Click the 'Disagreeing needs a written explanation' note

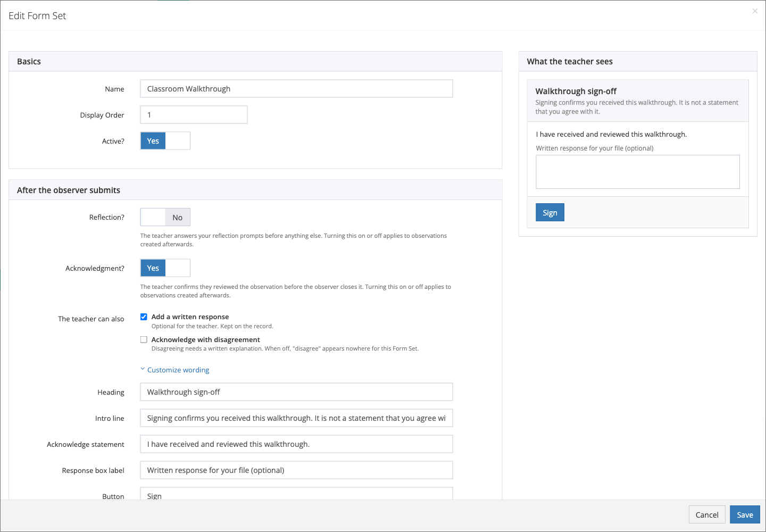(x=285, y=349)
